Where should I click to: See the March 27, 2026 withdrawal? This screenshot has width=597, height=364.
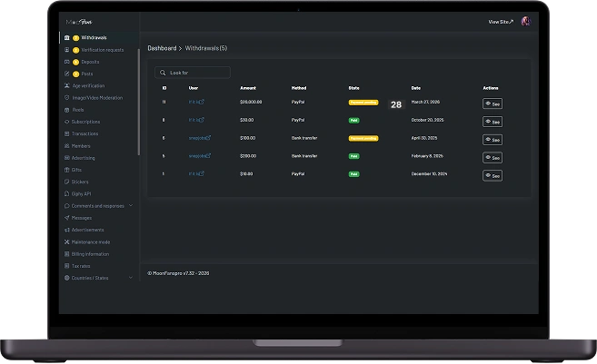point(493,103)
